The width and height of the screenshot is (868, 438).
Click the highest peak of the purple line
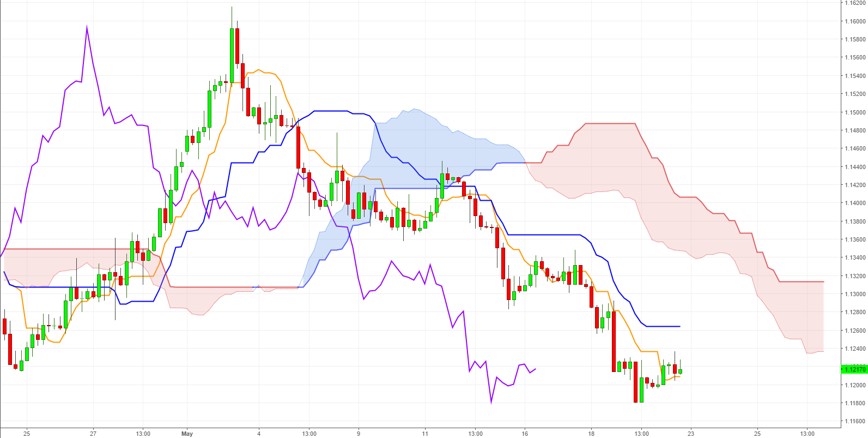click(87, 27)
